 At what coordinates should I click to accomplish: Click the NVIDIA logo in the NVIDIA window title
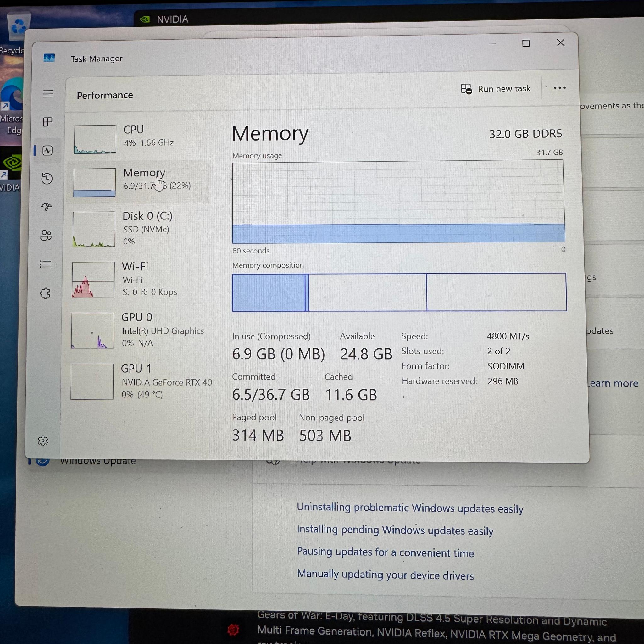click(145, 19)
